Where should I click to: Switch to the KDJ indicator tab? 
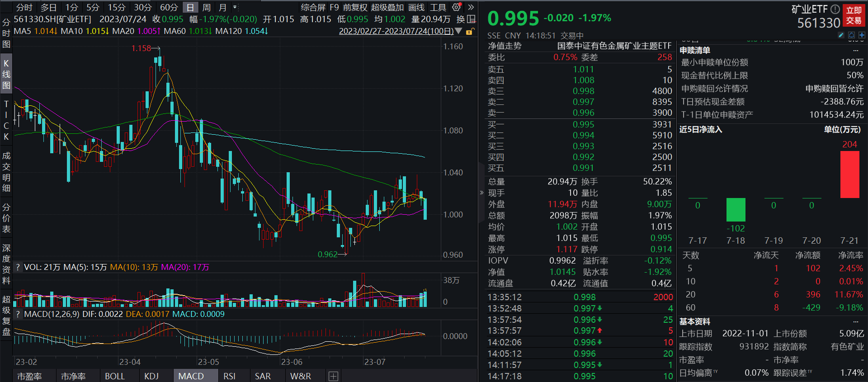151,376
